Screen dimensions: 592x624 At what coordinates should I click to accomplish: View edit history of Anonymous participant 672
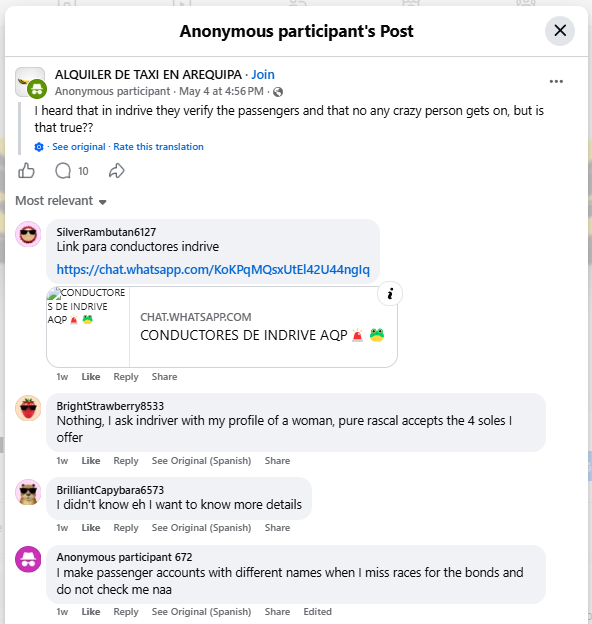pyautogui.click(x=317, y=612)
